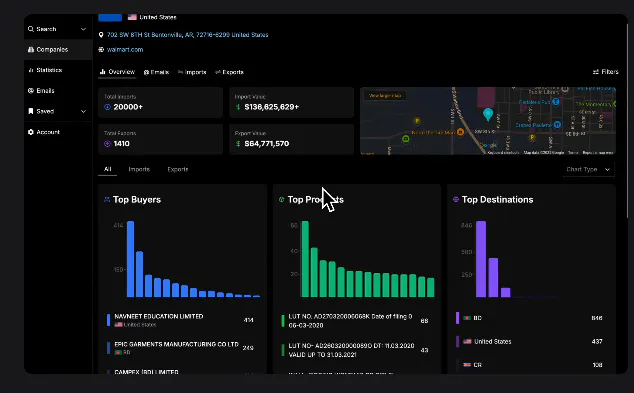Viewport: 634px width, 393px height.
Task: Click the Total Exports 1410 card
Action: (161, 139)
